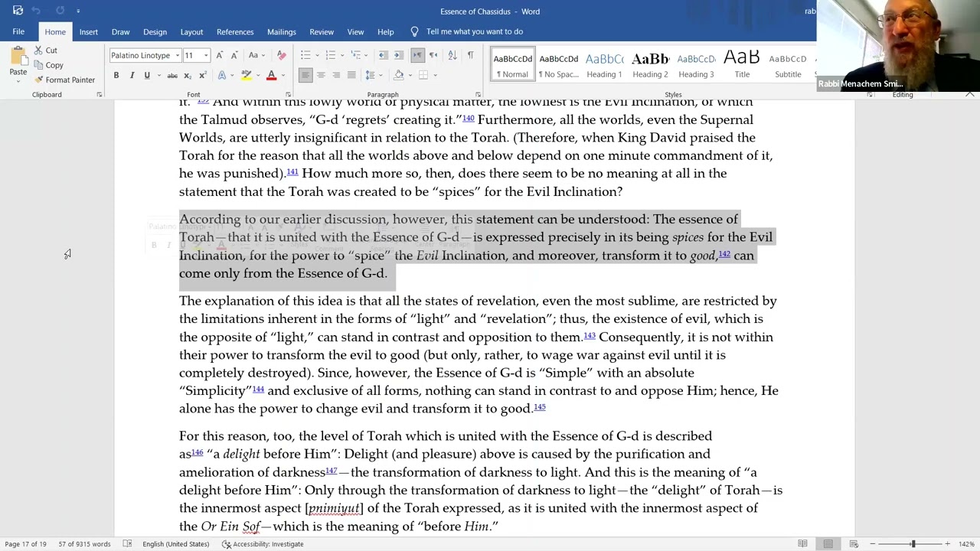Follow footnote reference 145
The image size is (980, 551).
540,406
